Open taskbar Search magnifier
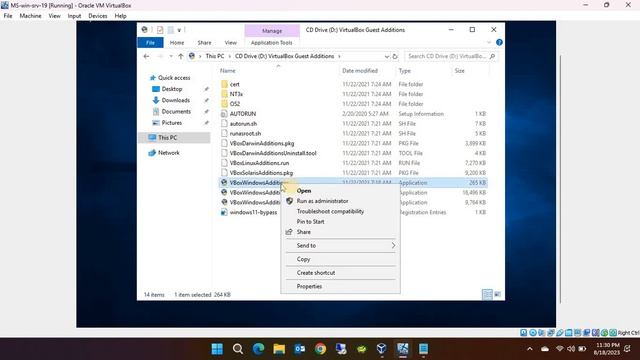640x360 pixels. point(238,349)
